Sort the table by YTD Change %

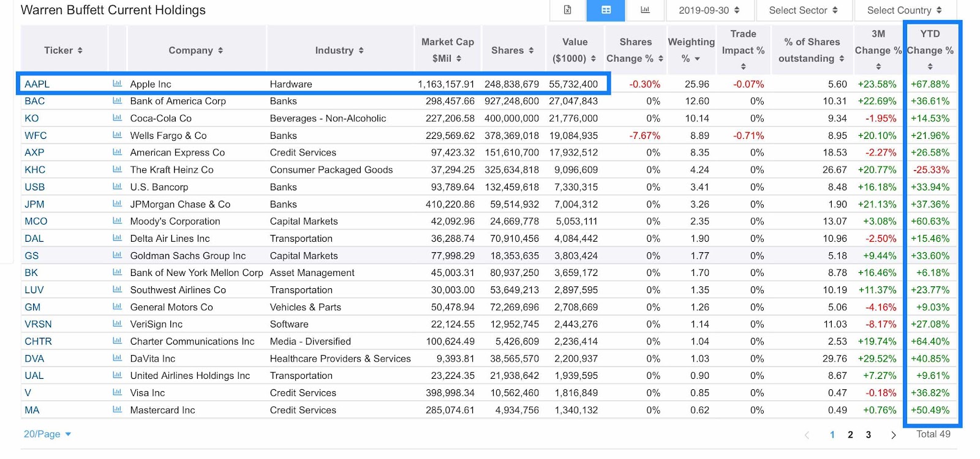point(930,50)
